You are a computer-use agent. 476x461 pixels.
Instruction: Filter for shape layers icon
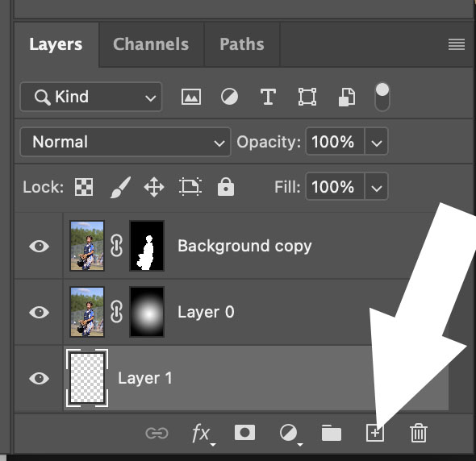(x=307, y=97)
